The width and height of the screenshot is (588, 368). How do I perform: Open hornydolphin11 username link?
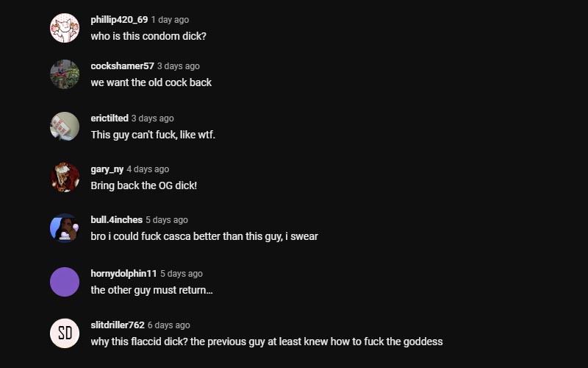point(123,273)
